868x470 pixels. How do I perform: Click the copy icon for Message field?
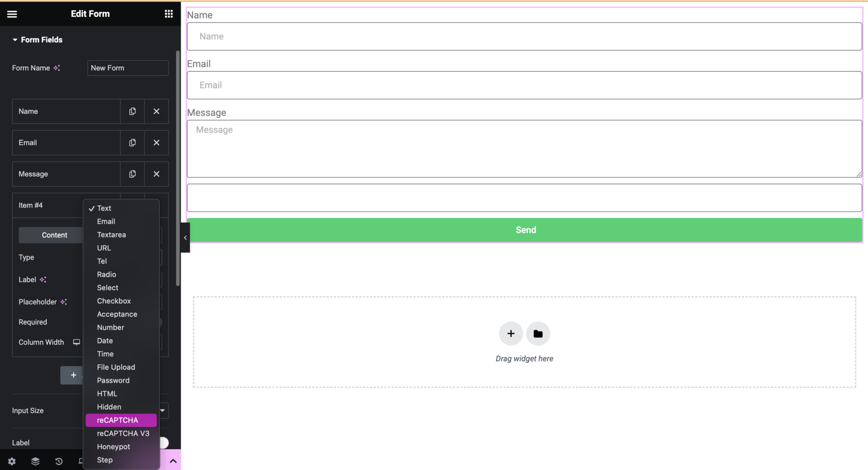click(133, 174)
